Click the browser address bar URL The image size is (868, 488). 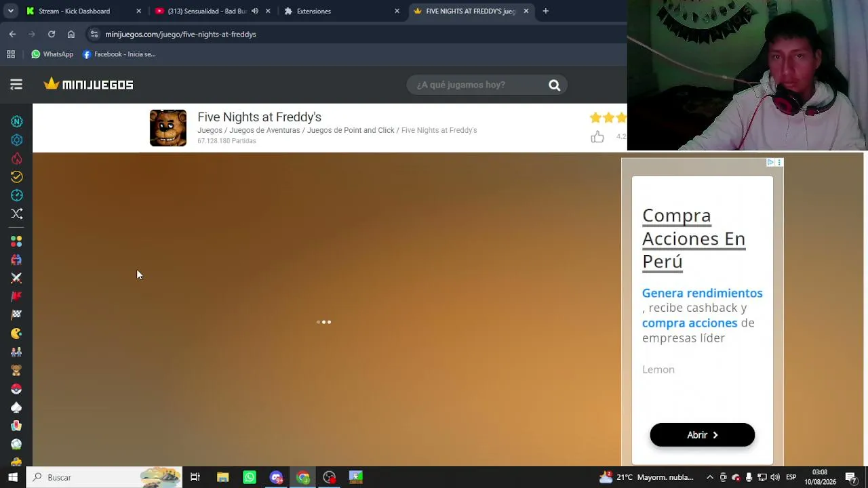pyautogui.click(x=180, y=34)
